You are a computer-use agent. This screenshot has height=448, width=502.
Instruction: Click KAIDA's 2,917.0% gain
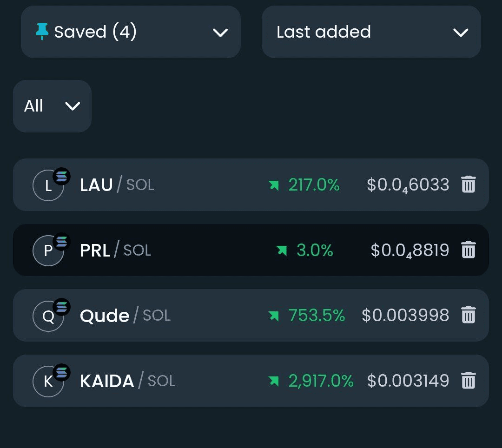pos(321,381)
